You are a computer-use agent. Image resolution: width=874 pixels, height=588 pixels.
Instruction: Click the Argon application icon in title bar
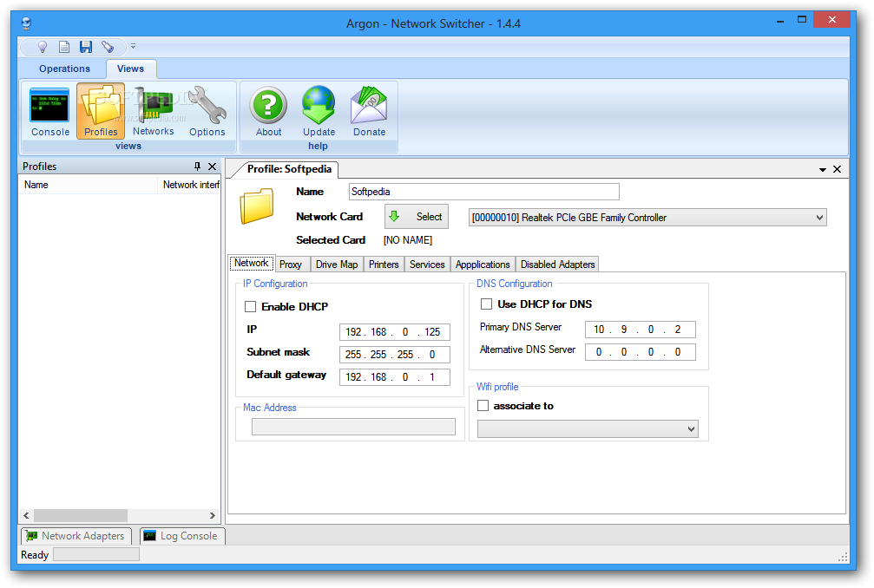point(26,23)
